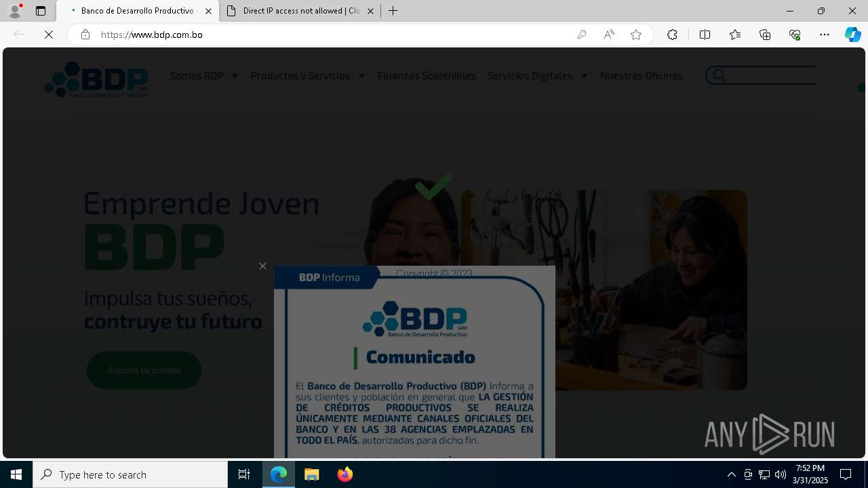
Task: Open tab actions menu icon
Action: tap(41, 11)
